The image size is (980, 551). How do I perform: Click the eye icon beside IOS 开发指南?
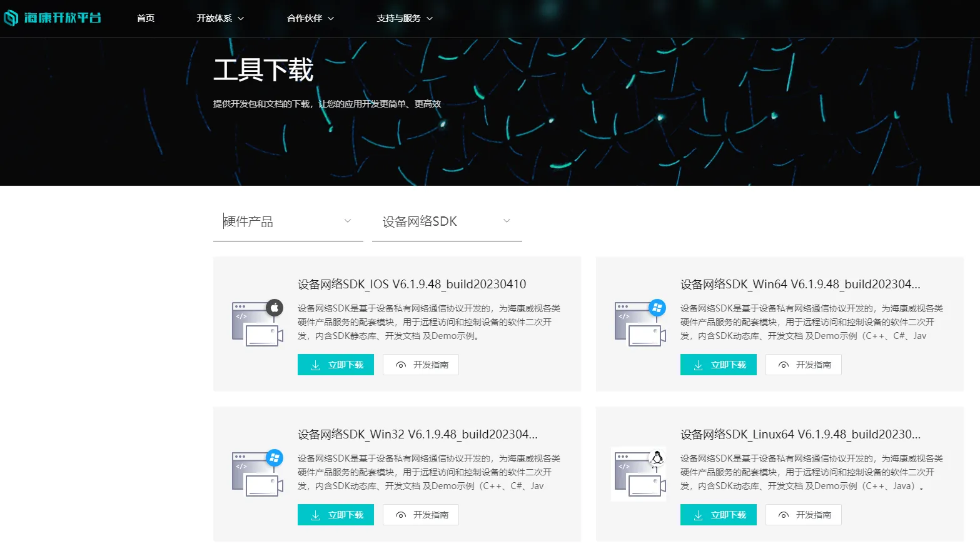pos(401,365)
